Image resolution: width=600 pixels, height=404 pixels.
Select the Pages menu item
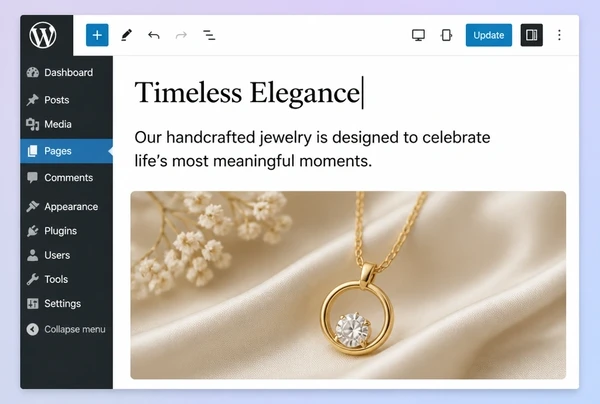point(67,151)
